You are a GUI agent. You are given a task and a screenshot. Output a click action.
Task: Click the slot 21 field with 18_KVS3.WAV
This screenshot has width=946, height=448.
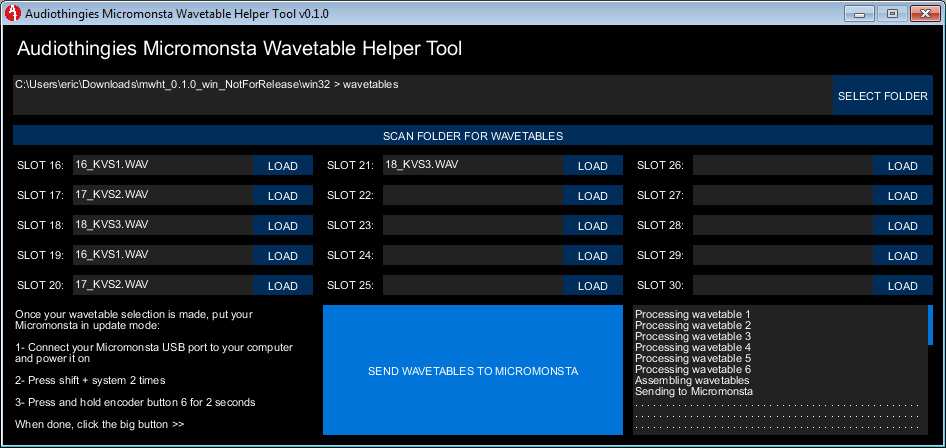click(x=472, y=165)
